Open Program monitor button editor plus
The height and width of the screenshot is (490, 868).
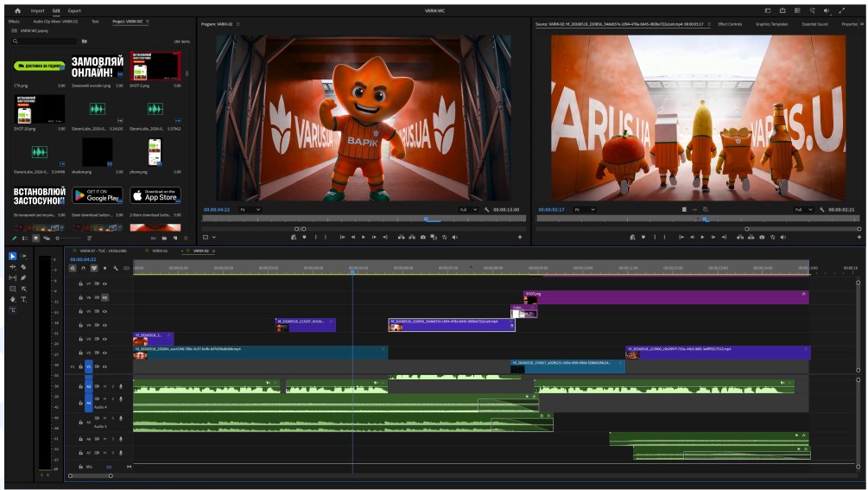520,237
